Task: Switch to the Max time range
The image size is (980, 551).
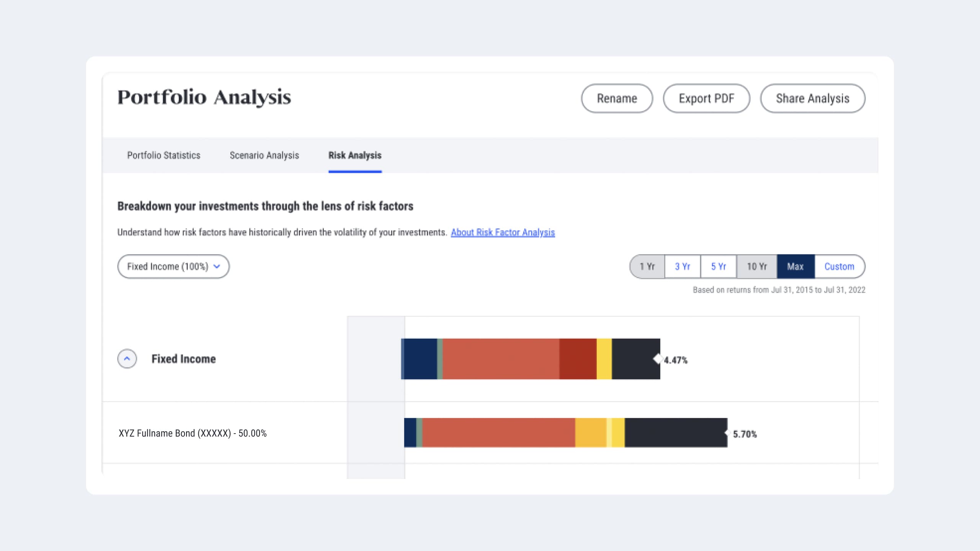Action: point(795,266)
